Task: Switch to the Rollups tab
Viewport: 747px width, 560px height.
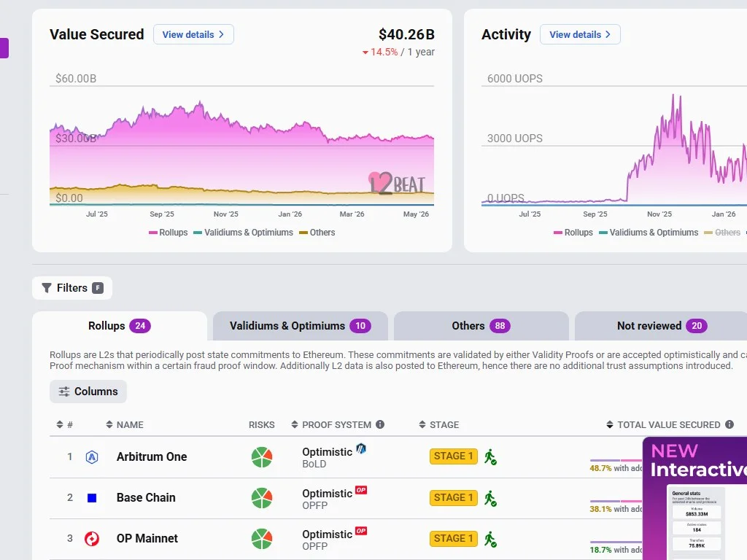Action: 120,326
